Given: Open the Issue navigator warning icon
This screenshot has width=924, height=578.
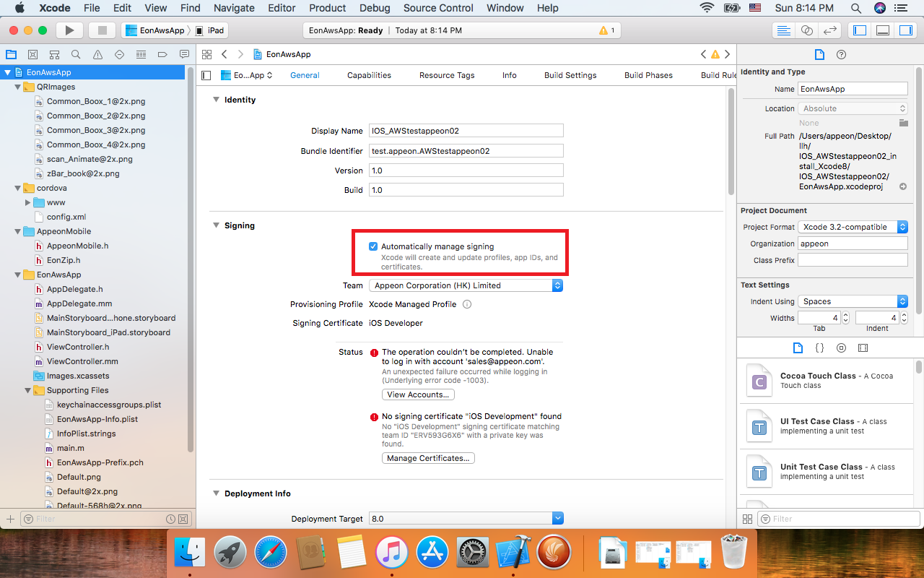Looking at the screenshot, I should point(97,54).
